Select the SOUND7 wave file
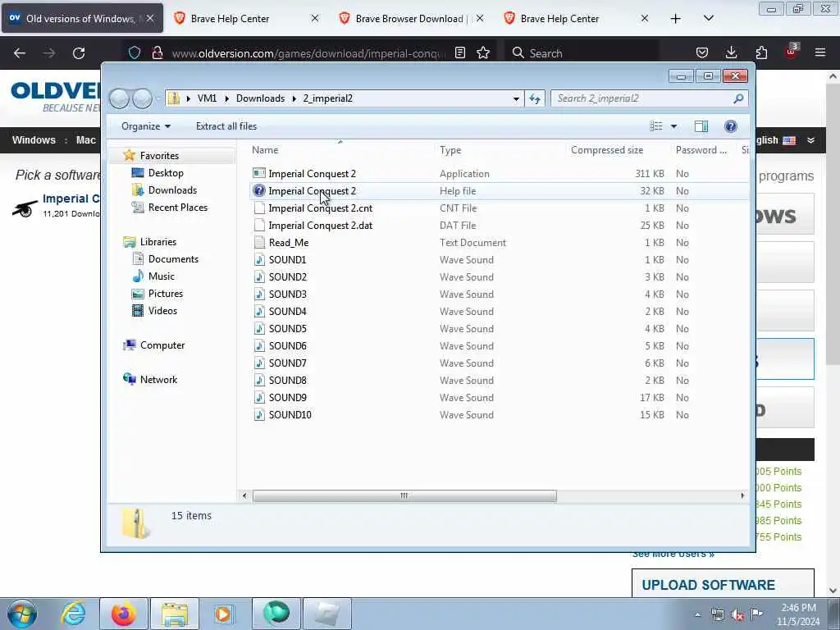Viewport: 840px width, 630px height. [287, 363]
